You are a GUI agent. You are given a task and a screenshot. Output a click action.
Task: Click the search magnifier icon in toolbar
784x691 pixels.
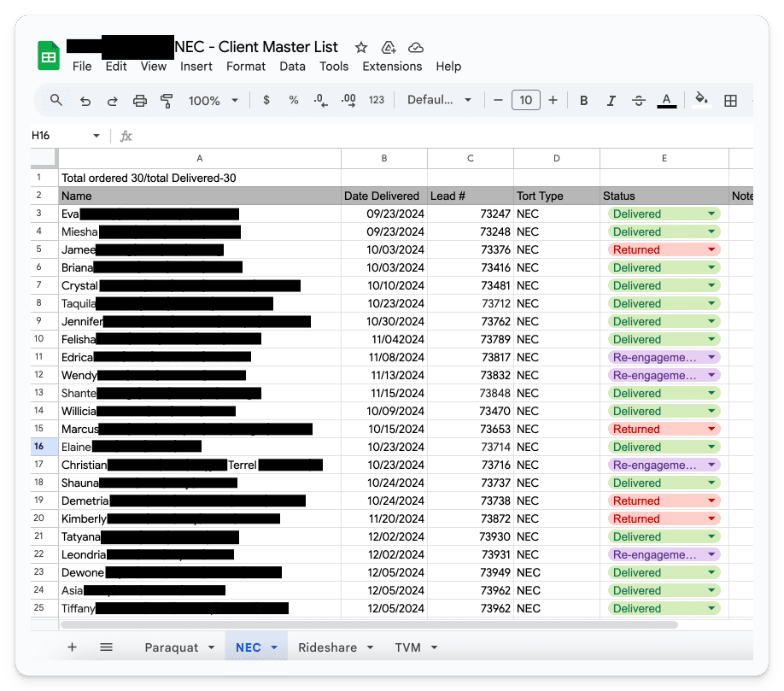[56, 100]
